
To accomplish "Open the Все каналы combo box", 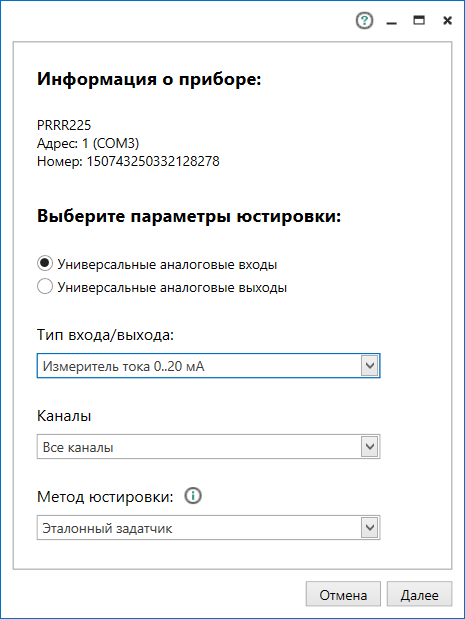I will click(x=208, y=446).
